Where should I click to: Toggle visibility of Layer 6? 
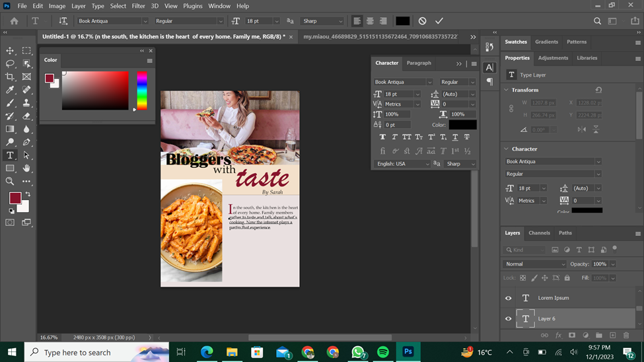coord(508,318)
